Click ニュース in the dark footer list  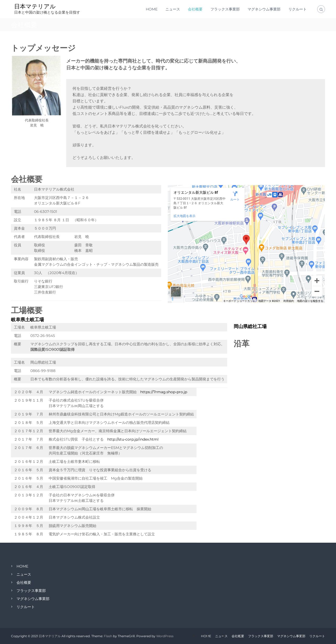[24, 574]
